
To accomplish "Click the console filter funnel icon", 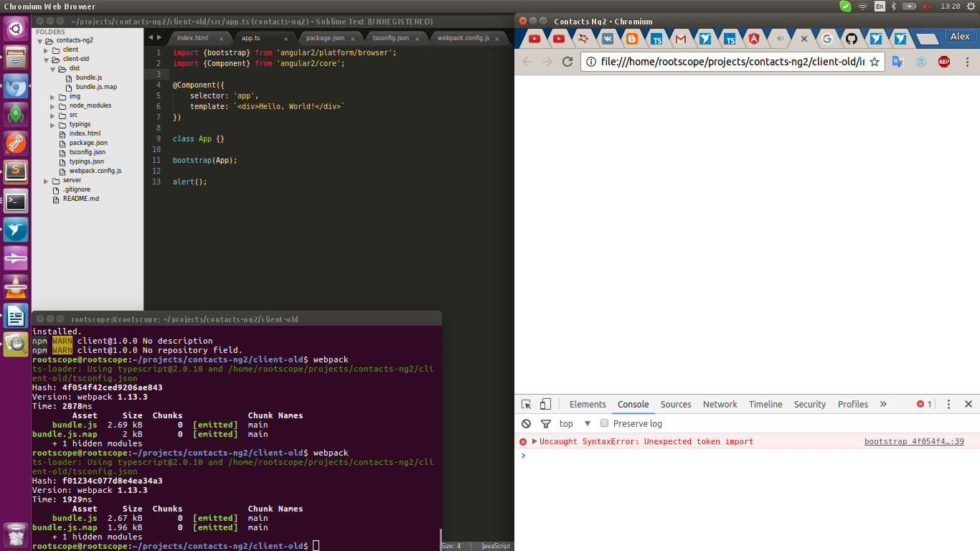I will click(x=546, y=424).
